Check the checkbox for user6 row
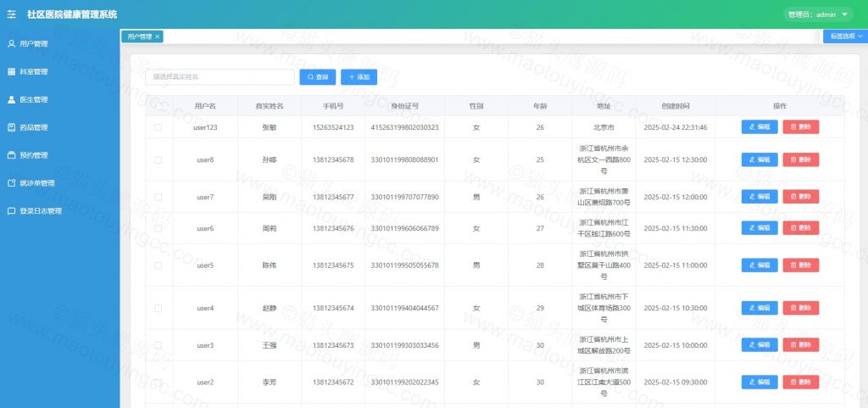This screenshot has width=868, height=408. [x=159, y=228]
